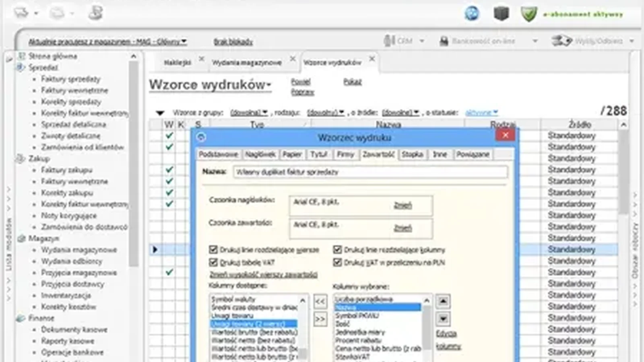Click the Popraw link
Screen dimensions: 644x362
click(302, 92)
